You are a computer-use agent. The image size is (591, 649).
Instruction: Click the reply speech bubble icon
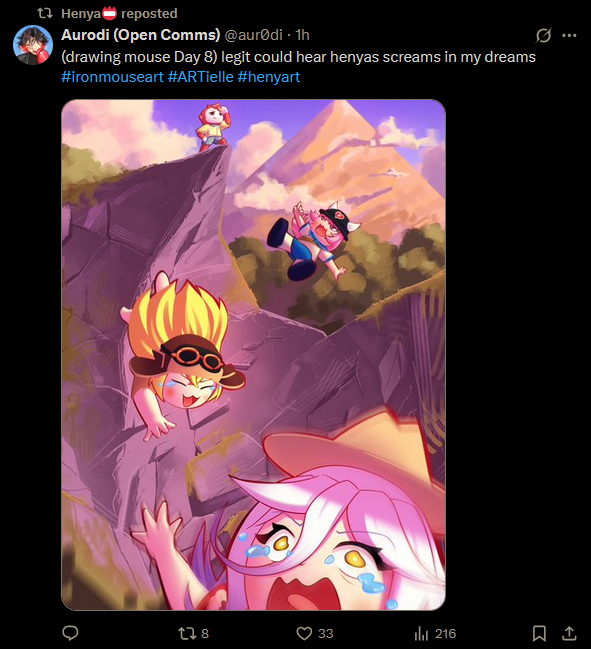(70, 633)
